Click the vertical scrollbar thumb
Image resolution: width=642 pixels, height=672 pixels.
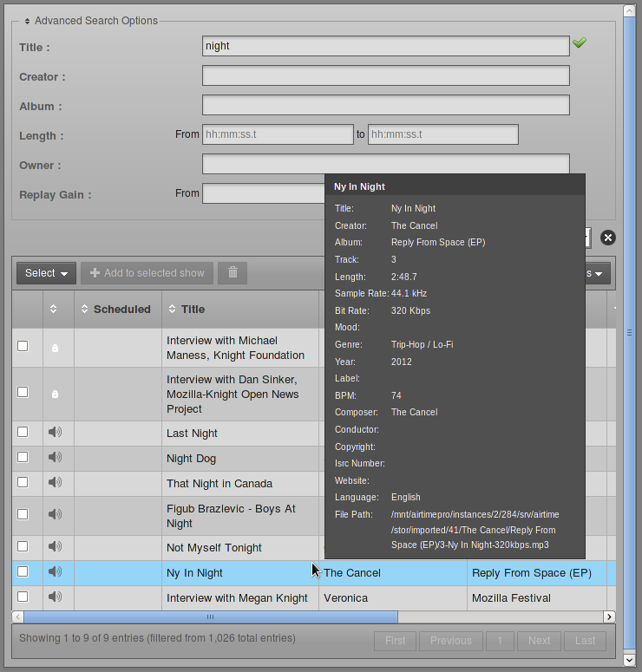(629, 333)
